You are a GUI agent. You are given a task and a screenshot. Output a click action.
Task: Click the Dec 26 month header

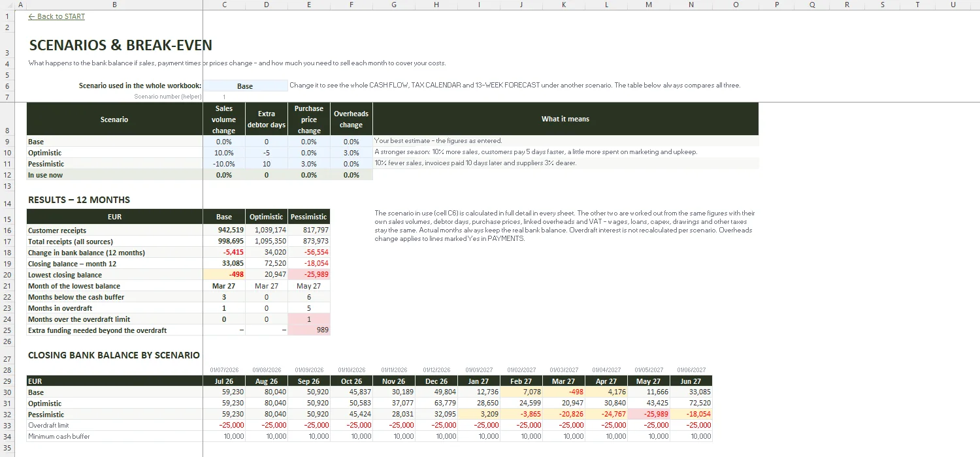[x=436, y=381]
